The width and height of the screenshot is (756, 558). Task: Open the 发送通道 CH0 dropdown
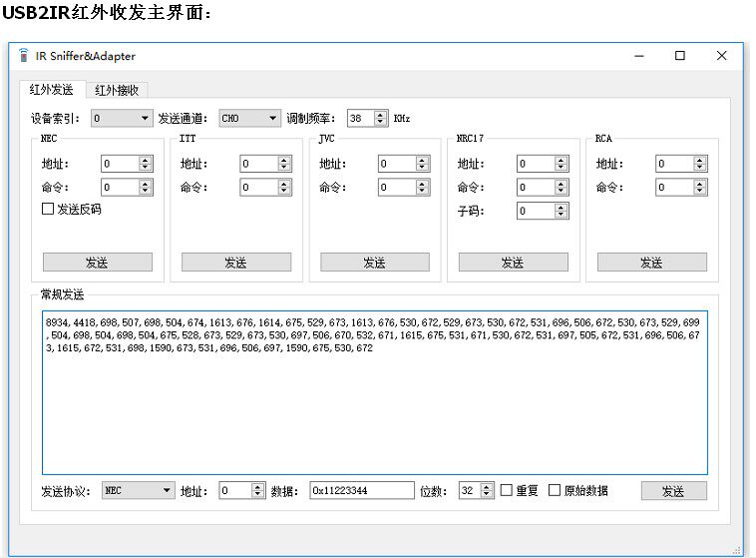tap(249, 118)
